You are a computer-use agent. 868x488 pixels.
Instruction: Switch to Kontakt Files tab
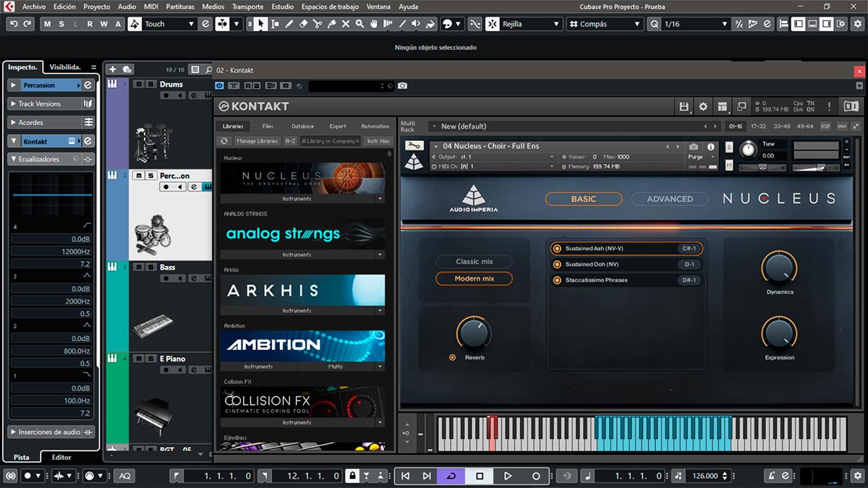[x=268, y=126]
